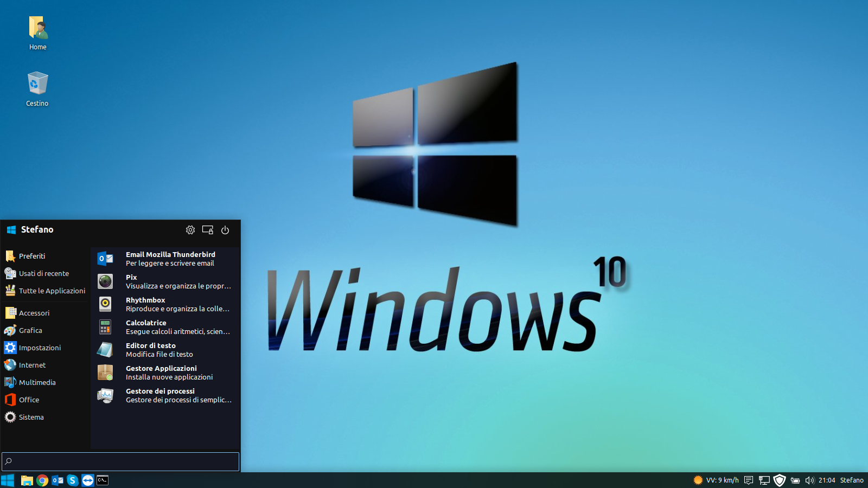Open the Internet category
The width and height of the screenshot is (868, 488).
click(45, 365)
